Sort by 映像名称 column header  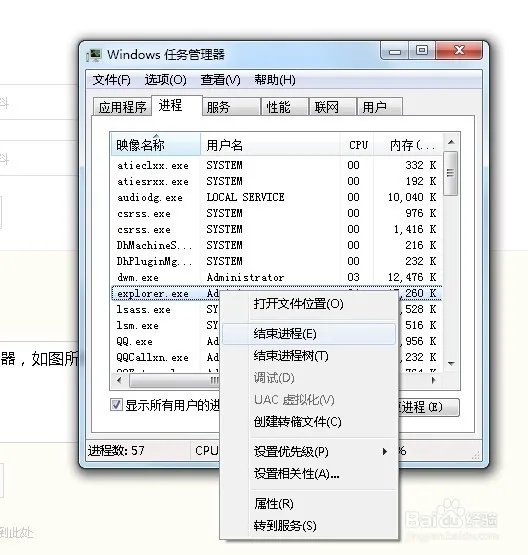point(156,145)
